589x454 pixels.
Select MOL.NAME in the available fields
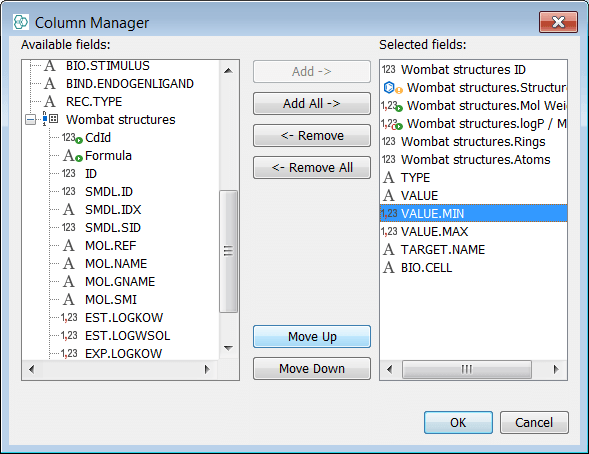(x=116, y=264)
